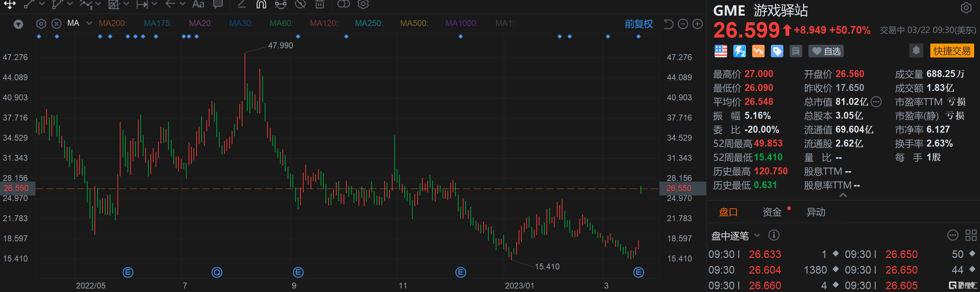Collapse quote details with up chevron
The width and height of the screenshot is (980, 292).
click(x=843, y=195)
